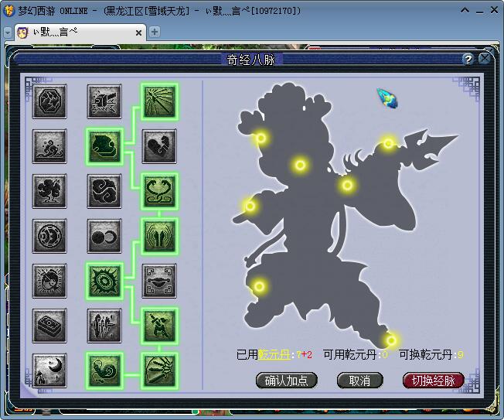This screenshot has width=504, height=420.
Task: Select the dark swirling cloud skill icon
Action: [x=104, y=191]
